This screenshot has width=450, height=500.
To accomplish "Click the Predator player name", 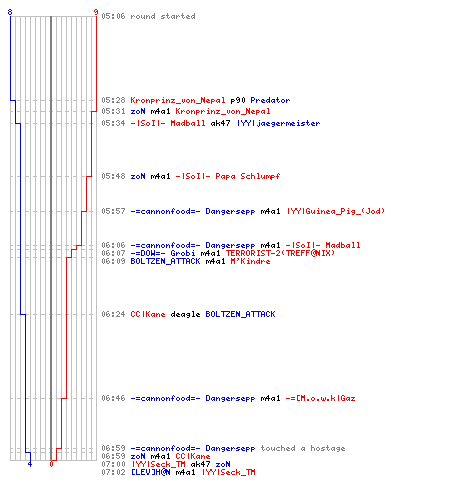I will tap(270, 100).
